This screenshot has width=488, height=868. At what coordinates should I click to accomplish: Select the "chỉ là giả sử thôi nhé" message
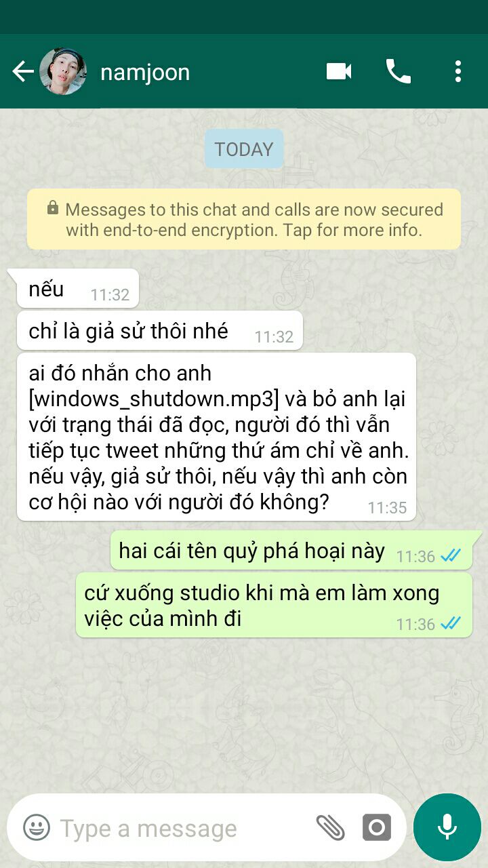click(159, 330)
